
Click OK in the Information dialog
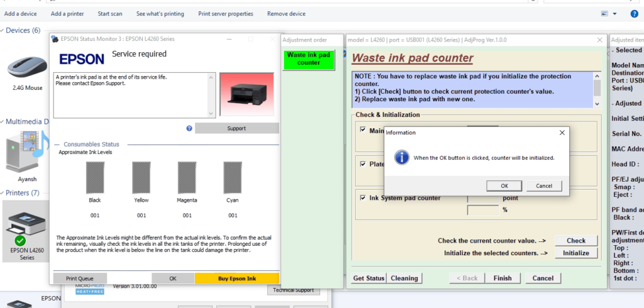504,185
